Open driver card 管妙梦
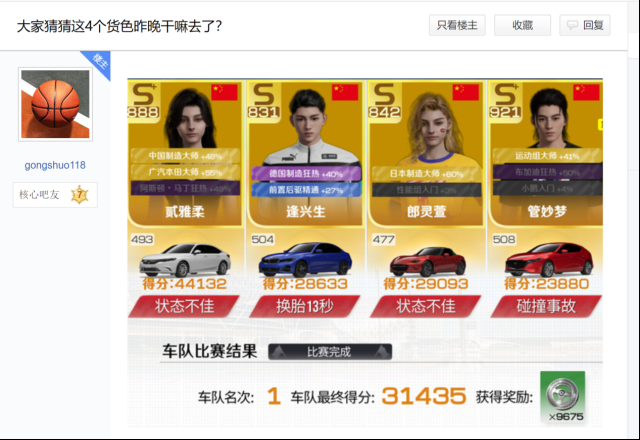 (x=546, y=153)
